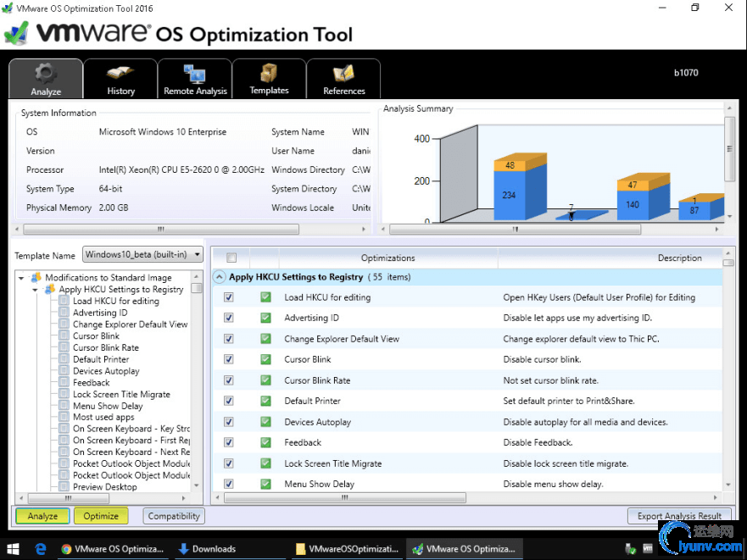Click the green status icon for Cursor Blink Rate
The image size is (747, 560).
[265, 380]
